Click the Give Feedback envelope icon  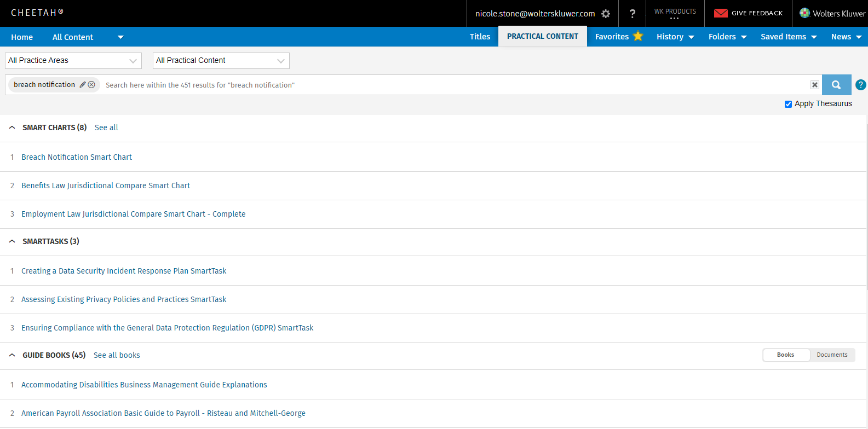coord(721,13)
